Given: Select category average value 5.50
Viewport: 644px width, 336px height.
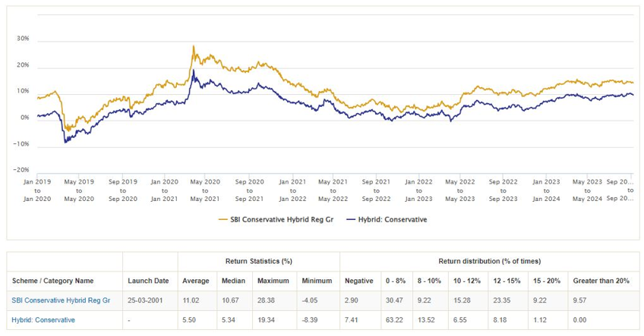Looking at the screenshot, I should tap(189, 320).
